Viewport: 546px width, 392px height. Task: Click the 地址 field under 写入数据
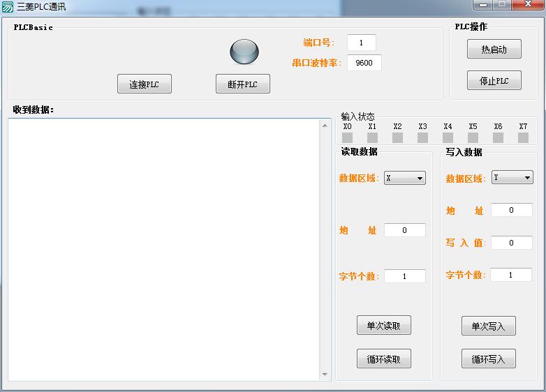[512, 210]
